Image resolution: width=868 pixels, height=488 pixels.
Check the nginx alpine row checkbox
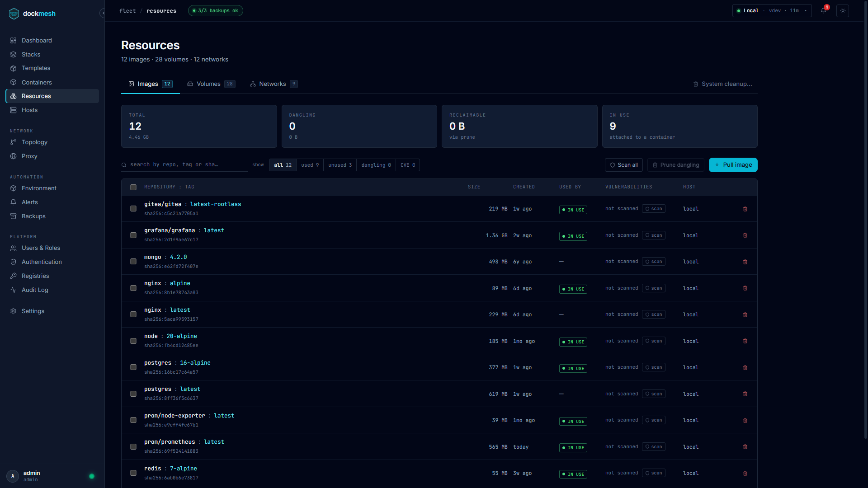coord(133,288)
